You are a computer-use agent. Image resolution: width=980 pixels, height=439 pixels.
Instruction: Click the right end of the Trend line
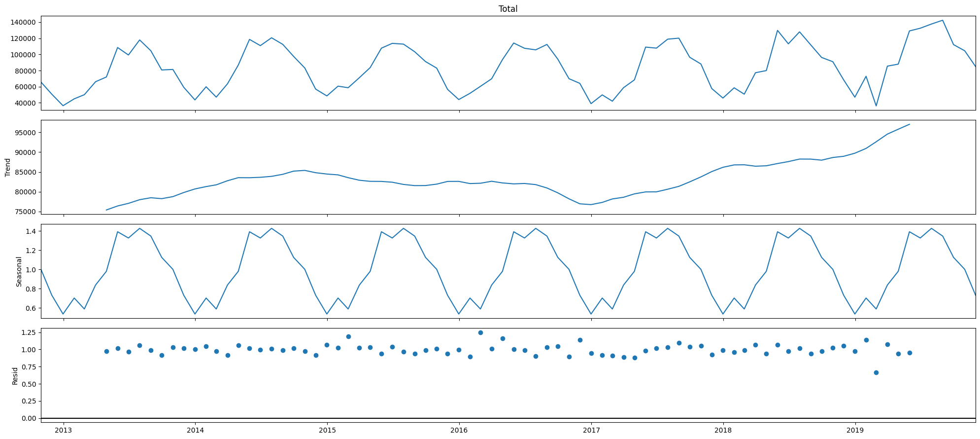[910, 124]
